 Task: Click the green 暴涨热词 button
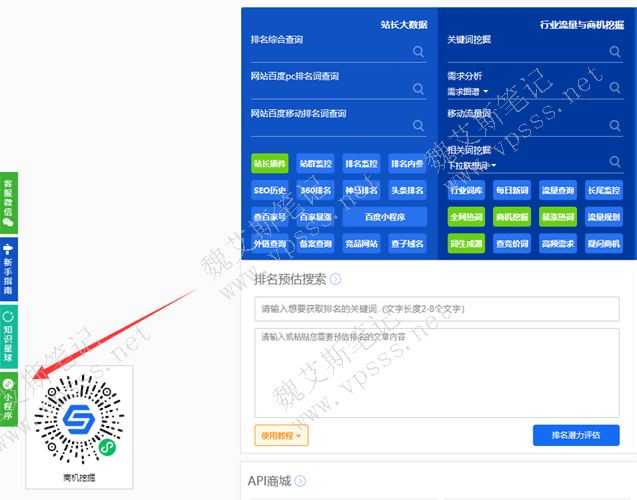(x=558, y=217)
